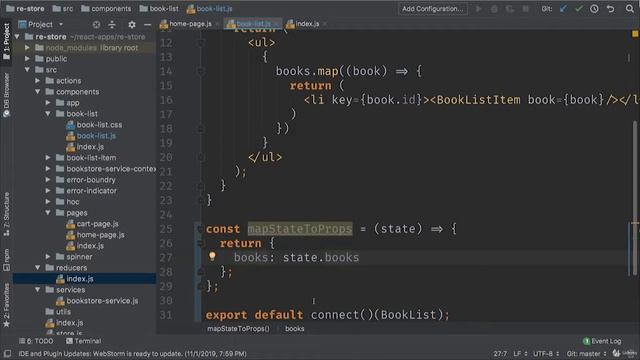Click Add Configuration button
This screenshot has width=640, height=360.
click(433, 9)
